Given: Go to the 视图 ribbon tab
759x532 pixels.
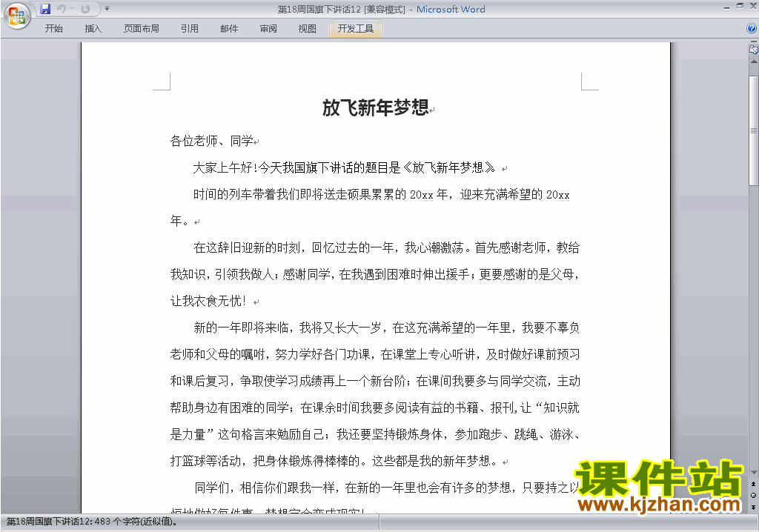Looking at the screenshot, I should click(308, 29).
